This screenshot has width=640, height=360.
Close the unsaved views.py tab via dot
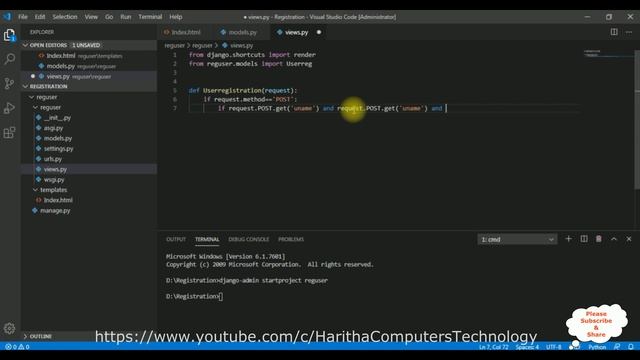point(319,32)
